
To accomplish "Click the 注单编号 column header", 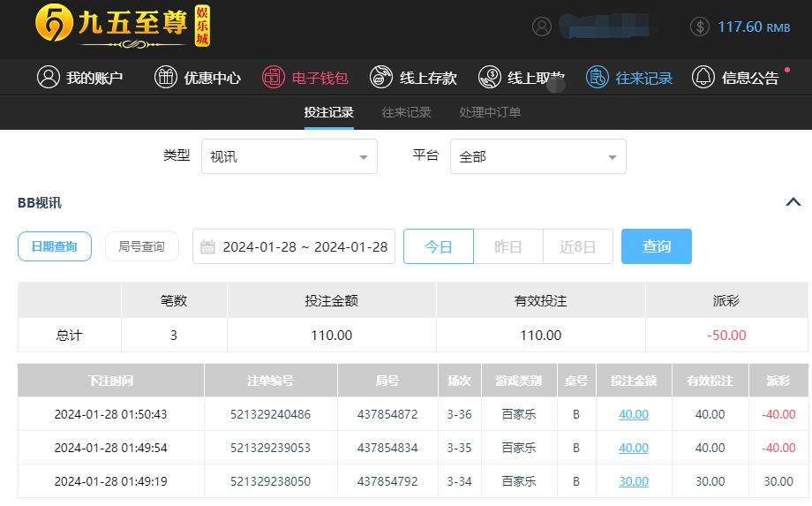I will (x=270, y=381).
